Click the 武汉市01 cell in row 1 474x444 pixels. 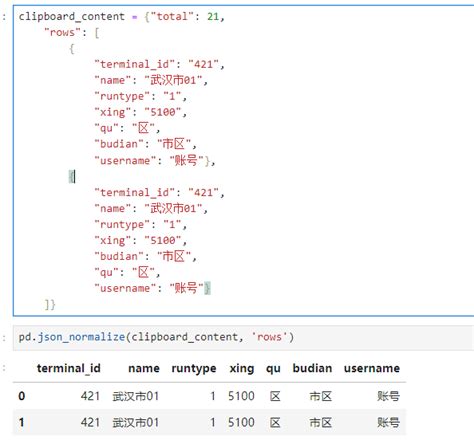coord(136,423)
